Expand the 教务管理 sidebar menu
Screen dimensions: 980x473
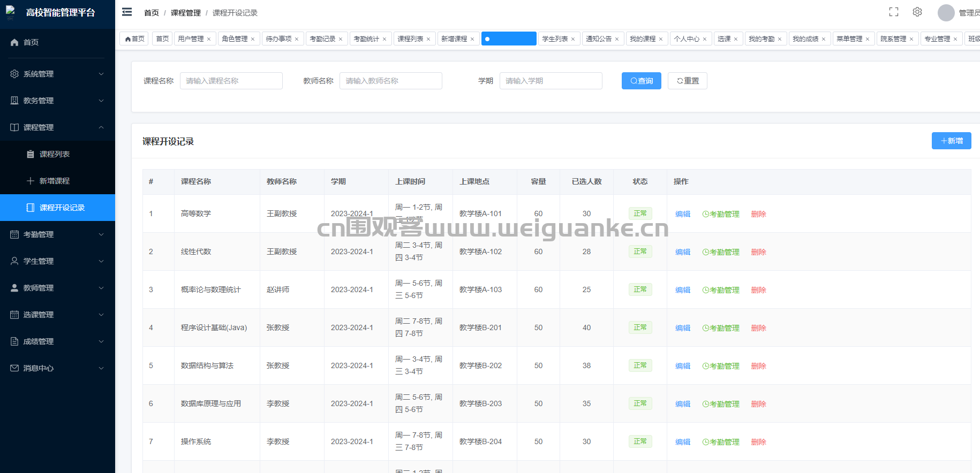tap(57, 101)
